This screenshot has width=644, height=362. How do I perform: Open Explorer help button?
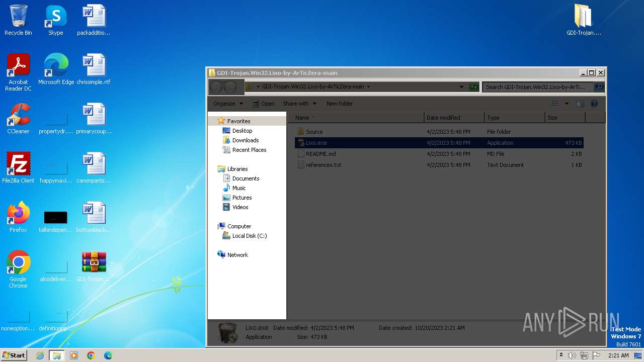(594, 104)
